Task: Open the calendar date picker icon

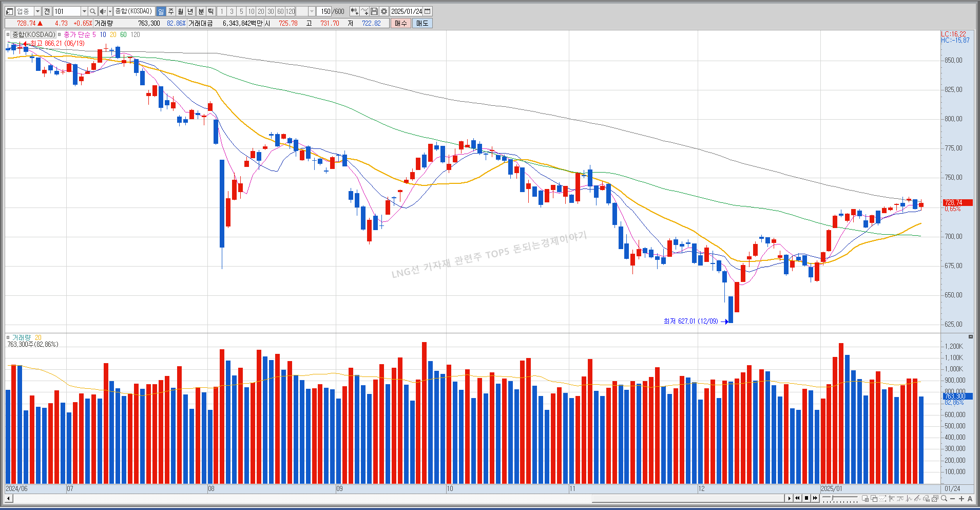Action: (428, 11)
